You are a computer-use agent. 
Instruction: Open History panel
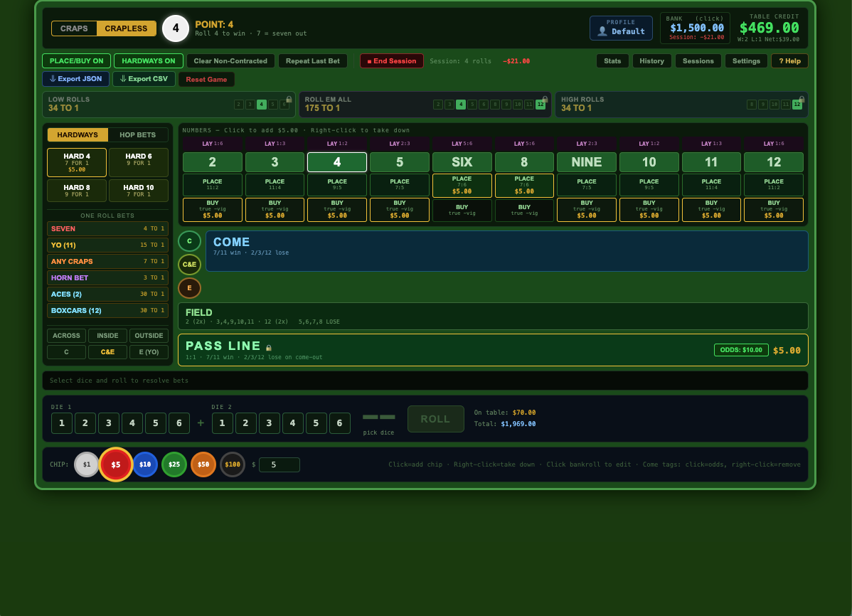651,61
